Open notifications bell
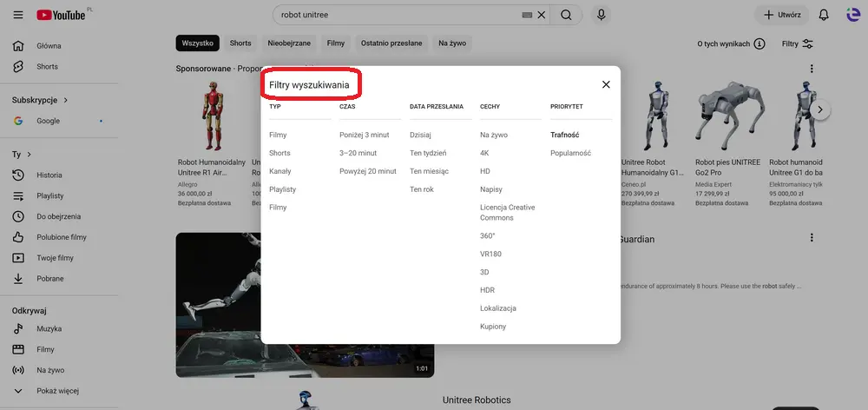 coord(824,15)
